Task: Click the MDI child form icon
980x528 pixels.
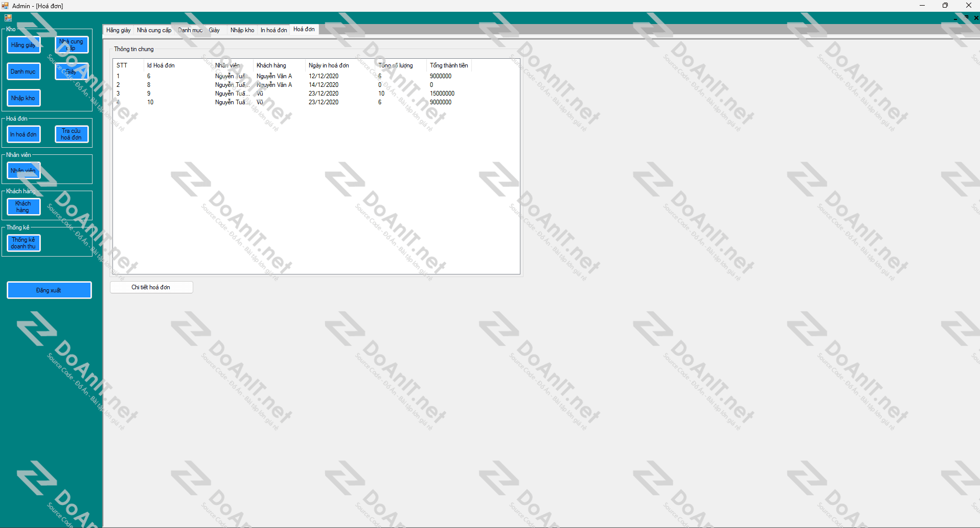Action: (8, 18)
